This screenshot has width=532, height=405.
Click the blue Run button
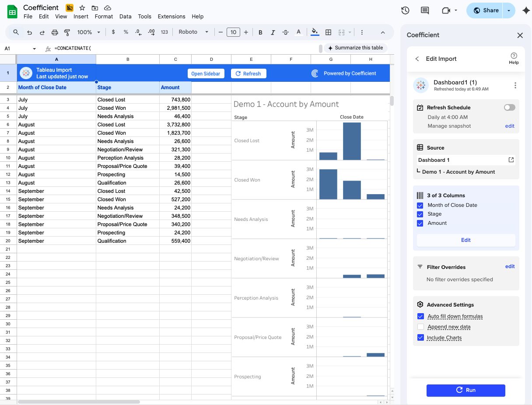tap(465, 390)
